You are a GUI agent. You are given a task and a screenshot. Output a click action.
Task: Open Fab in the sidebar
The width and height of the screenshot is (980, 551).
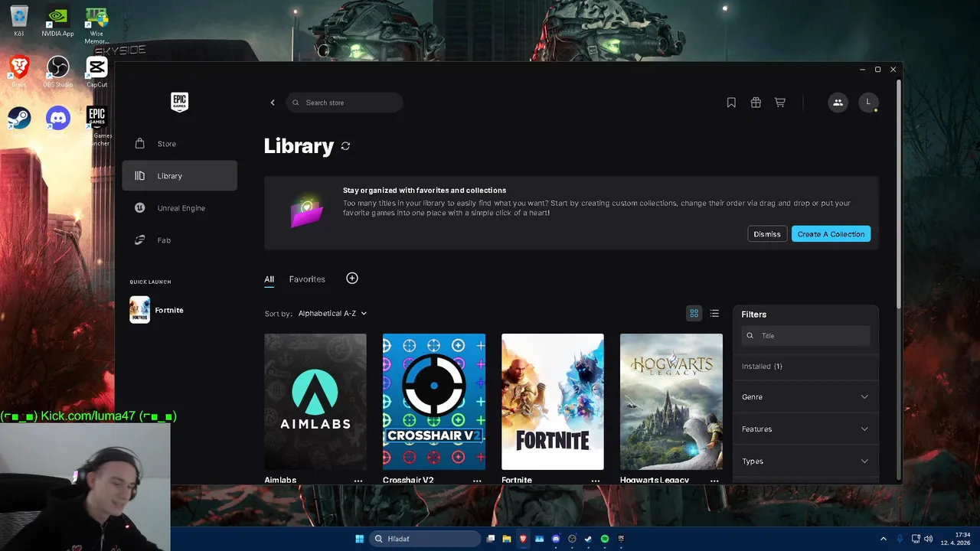179,240
